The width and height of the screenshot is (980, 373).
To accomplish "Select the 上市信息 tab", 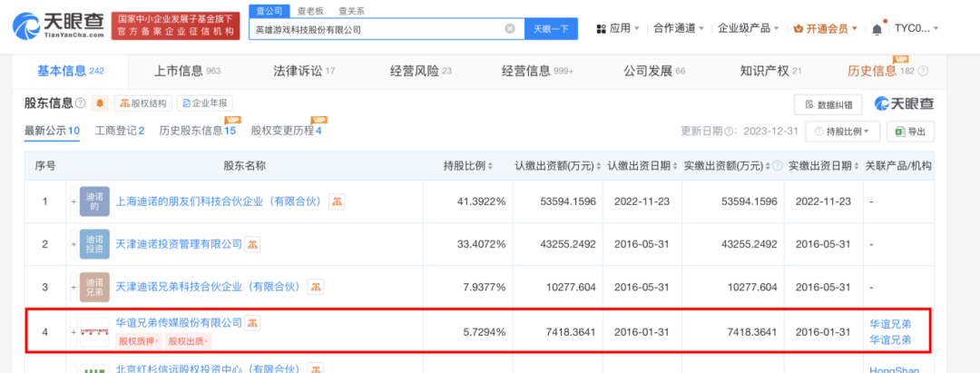I will tap(188, 71).
